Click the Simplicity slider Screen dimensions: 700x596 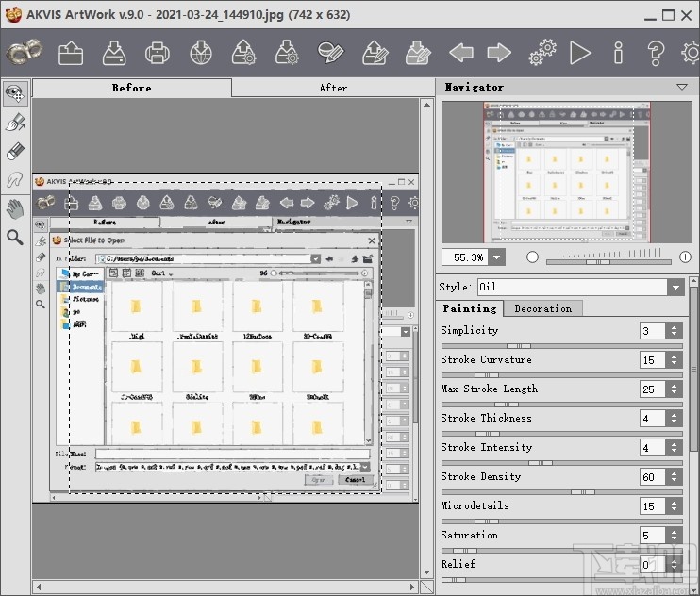(561, 346)
